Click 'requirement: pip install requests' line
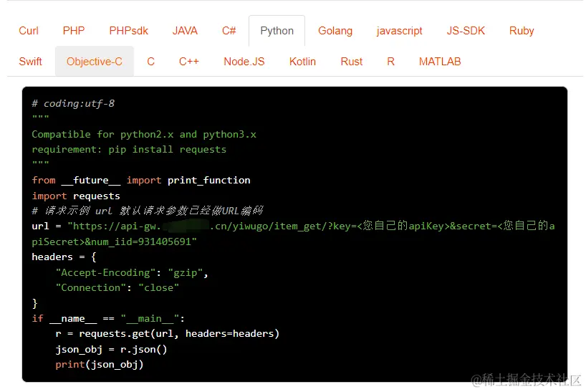The image size is (586, 392). click(x=129, y=150)
